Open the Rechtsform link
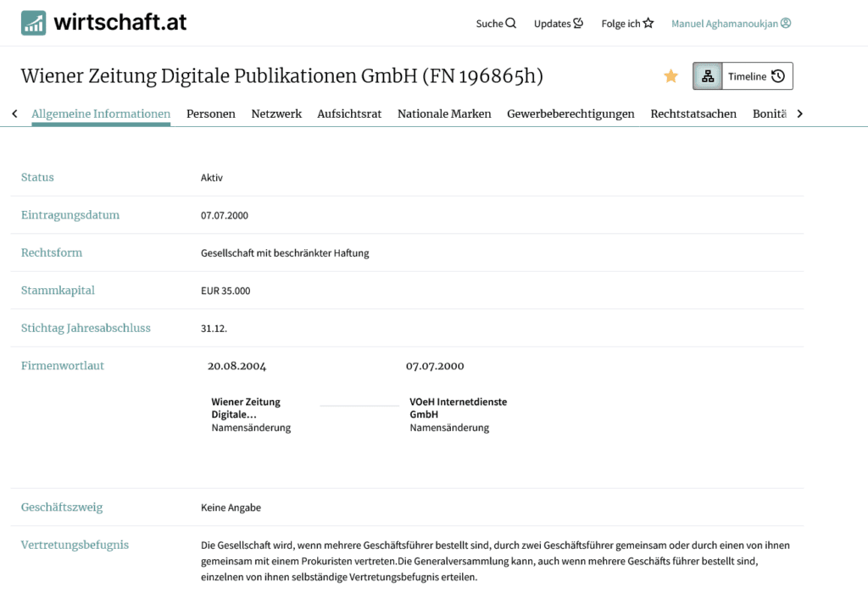Viewport: 868px width, 593px height. click(51, 252)
